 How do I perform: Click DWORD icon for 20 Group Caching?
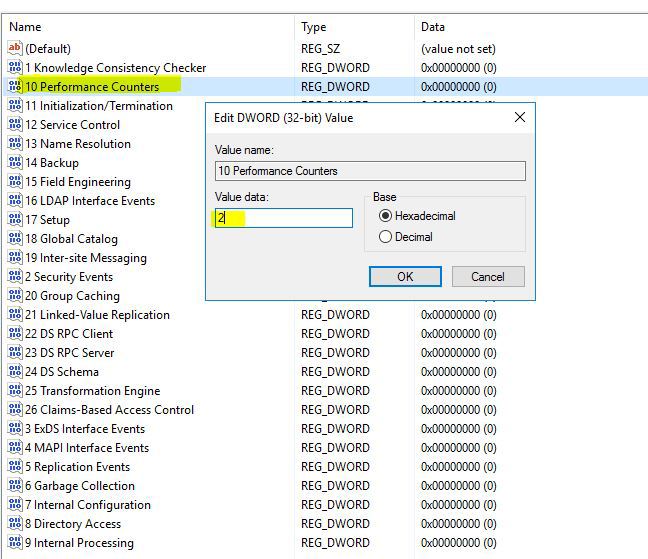coord(14,295)
